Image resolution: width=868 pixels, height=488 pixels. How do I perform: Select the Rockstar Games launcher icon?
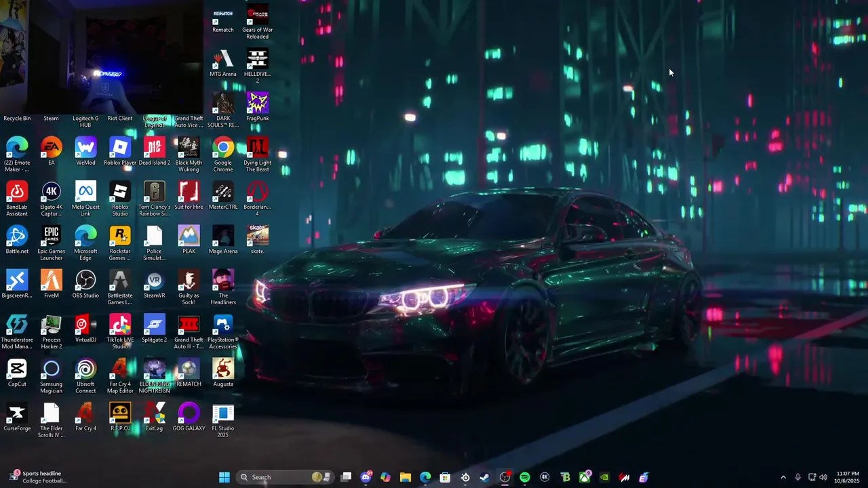pyautogui.click(x=120, y=243)
